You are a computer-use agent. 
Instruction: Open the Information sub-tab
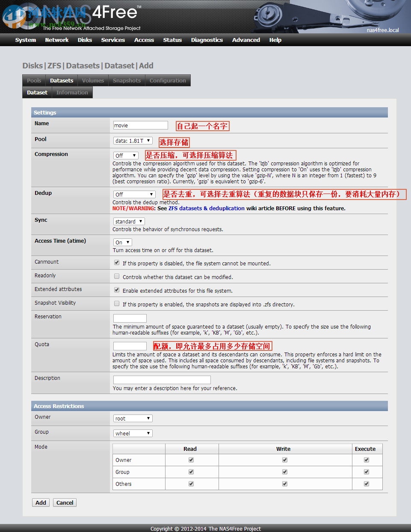coord(72,92)
